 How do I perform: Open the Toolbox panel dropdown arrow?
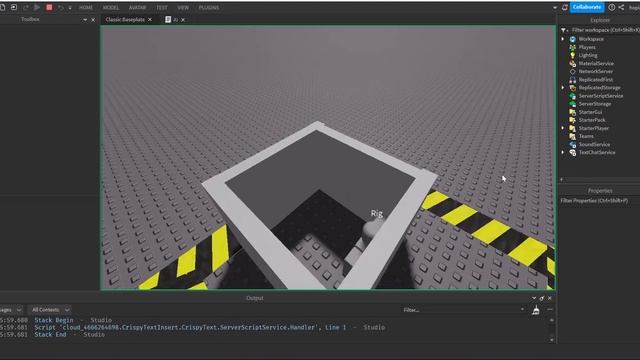(85, 20)
